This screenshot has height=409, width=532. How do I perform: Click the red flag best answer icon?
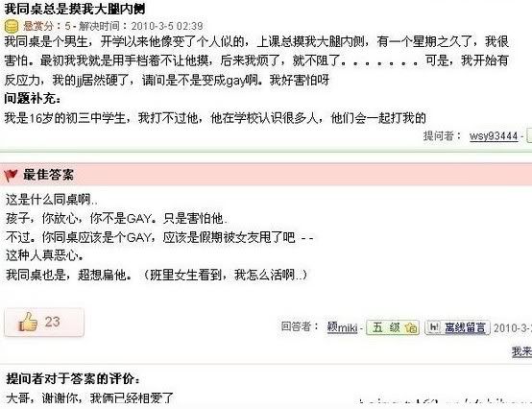(11, 176)
